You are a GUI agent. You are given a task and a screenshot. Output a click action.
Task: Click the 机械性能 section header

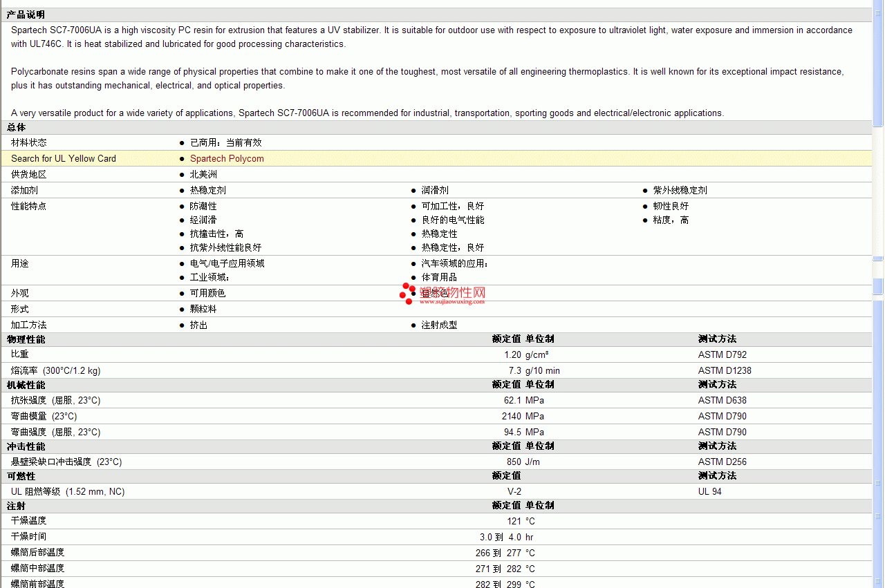pos(26,385)
